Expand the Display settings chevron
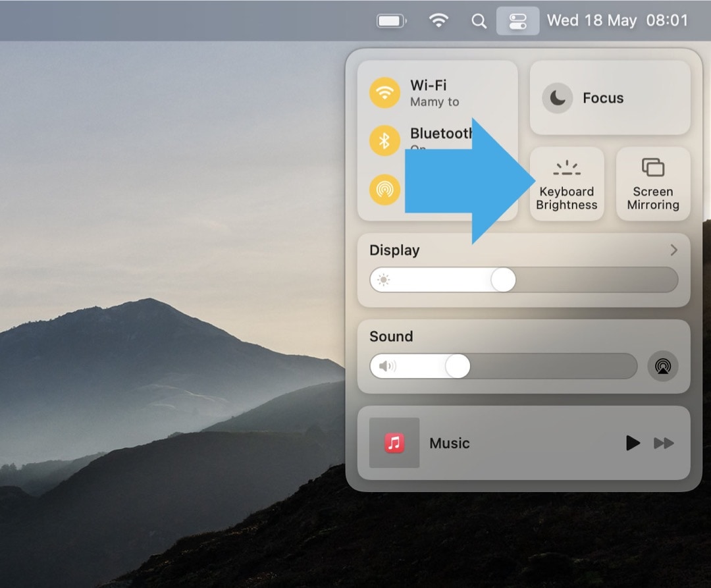 (x=673, y=250)
